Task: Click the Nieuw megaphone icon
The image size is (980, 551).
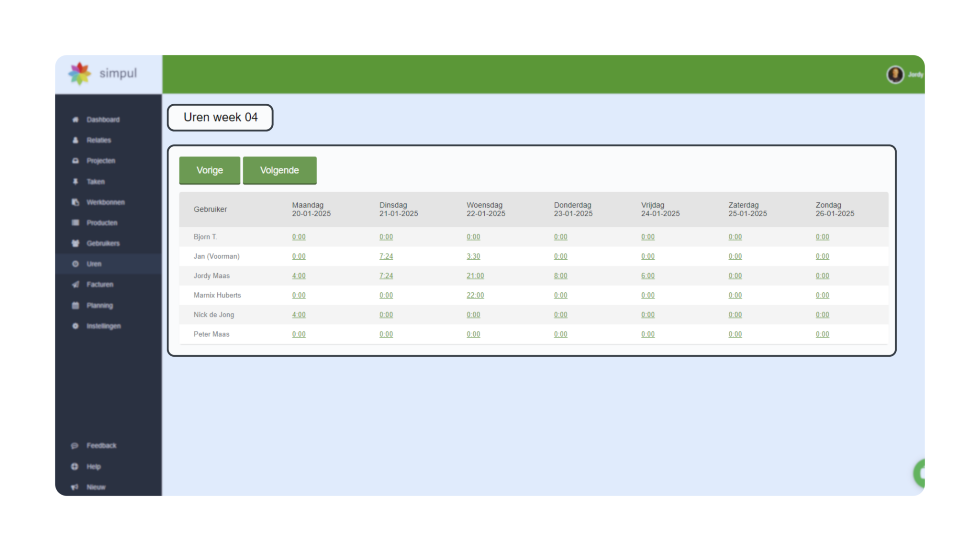Action: coord(75,487)
